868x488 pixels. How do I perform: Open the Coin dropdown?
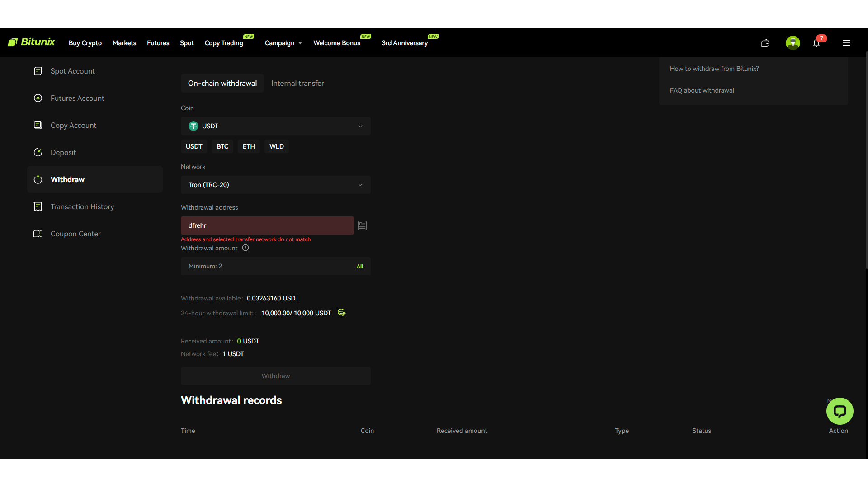click(x=276, y=126)
